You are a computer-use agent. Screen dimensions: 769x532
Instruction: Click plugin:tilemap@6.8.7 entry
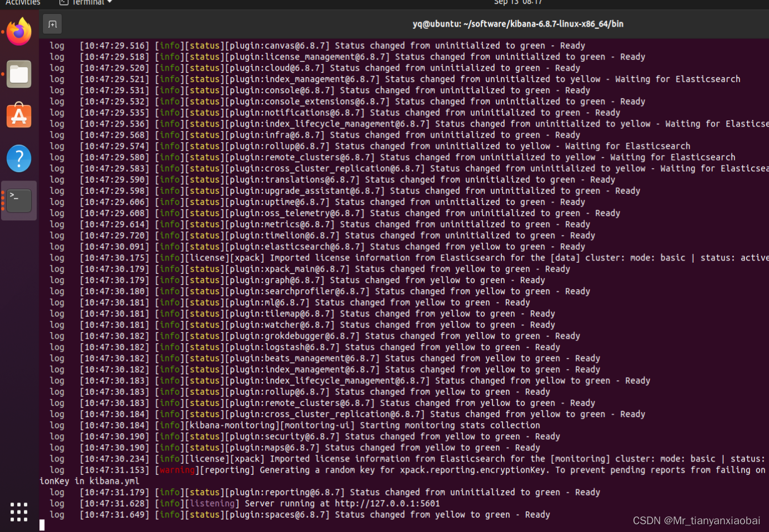pyautogui.click(x=282, y=314)
